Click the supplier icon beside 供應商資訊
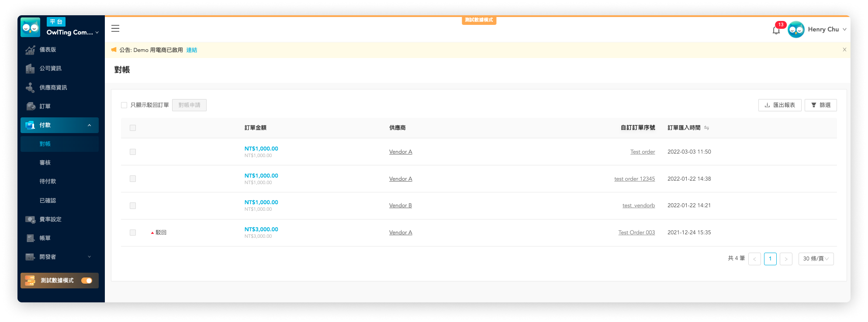 coord(30,88)
